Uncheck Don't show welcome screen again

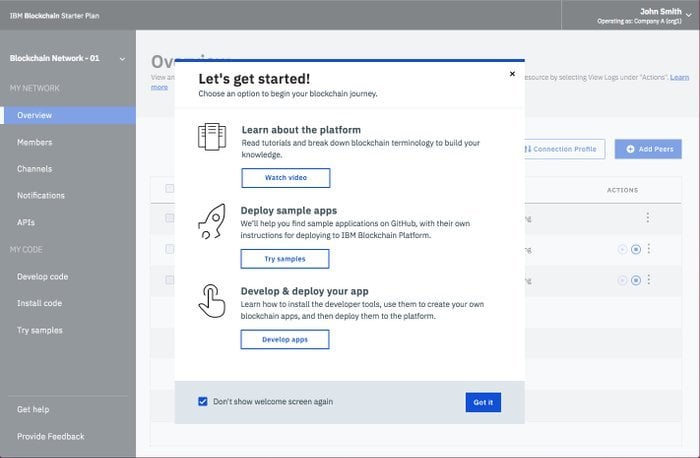click(x=203, y=401)
